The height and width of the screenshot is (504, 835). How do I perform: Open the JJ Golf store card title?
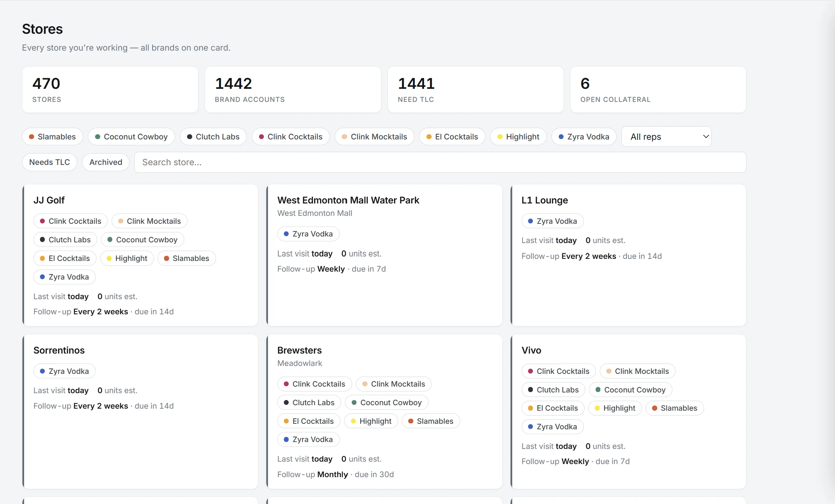tap(49, 200)
